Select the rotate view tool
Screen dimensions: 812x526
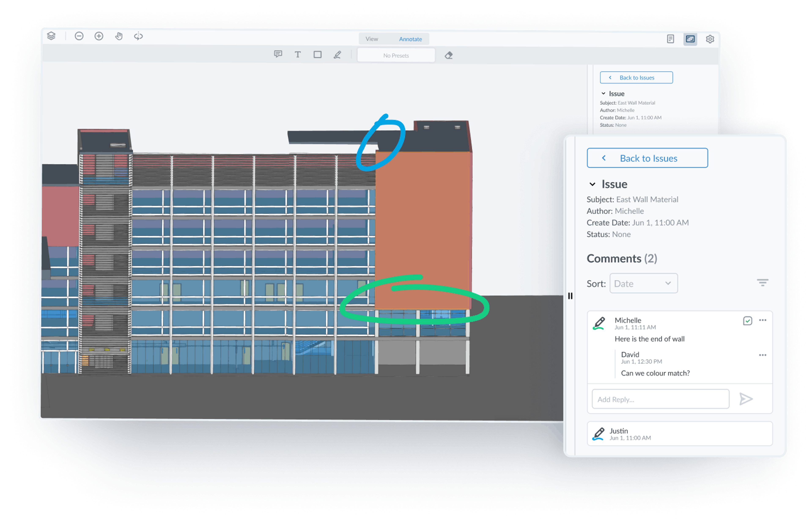(x=138, y=36)
